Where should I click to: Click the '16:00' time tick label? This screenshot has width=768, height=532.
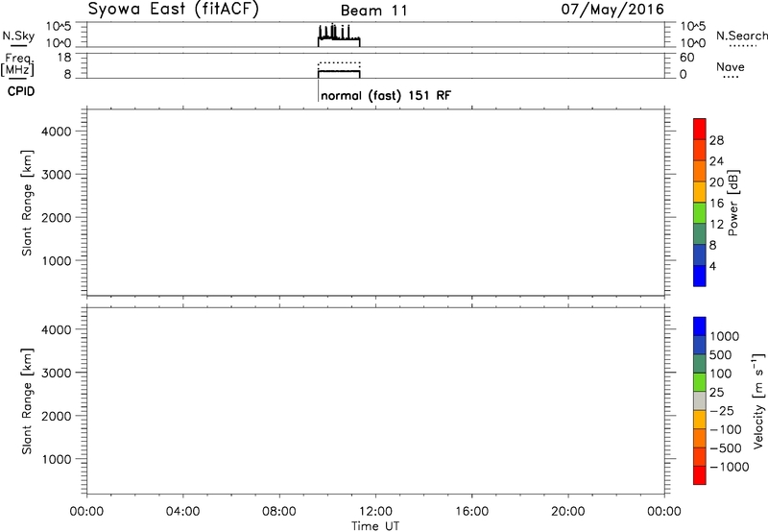click(x=471, y=512)
